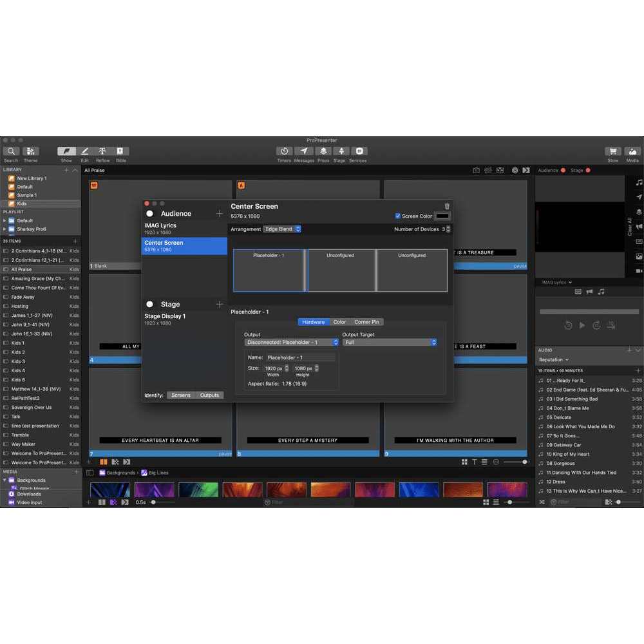Play the audio transport button
The height and width of the screenshot is (644, 644).
coord(582,326)
